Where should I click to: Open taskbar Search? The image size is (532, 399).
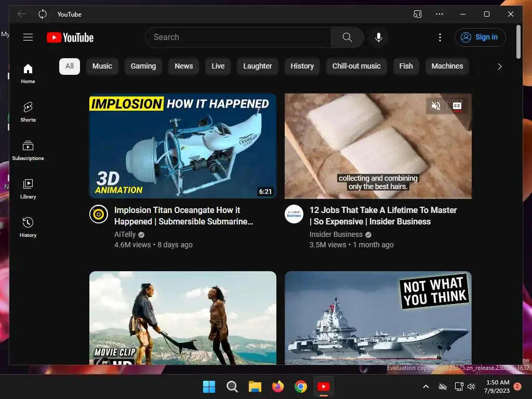click(232, 387)
